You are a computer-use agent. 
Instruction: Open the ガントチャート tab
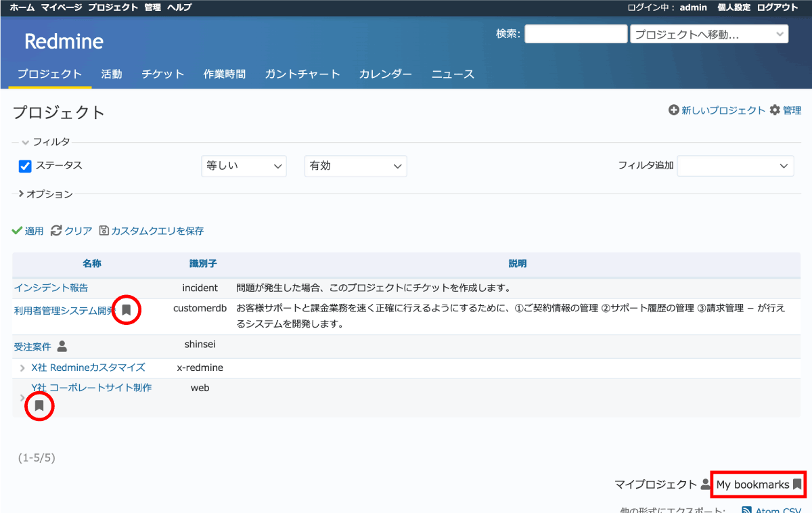coord(302,74)
